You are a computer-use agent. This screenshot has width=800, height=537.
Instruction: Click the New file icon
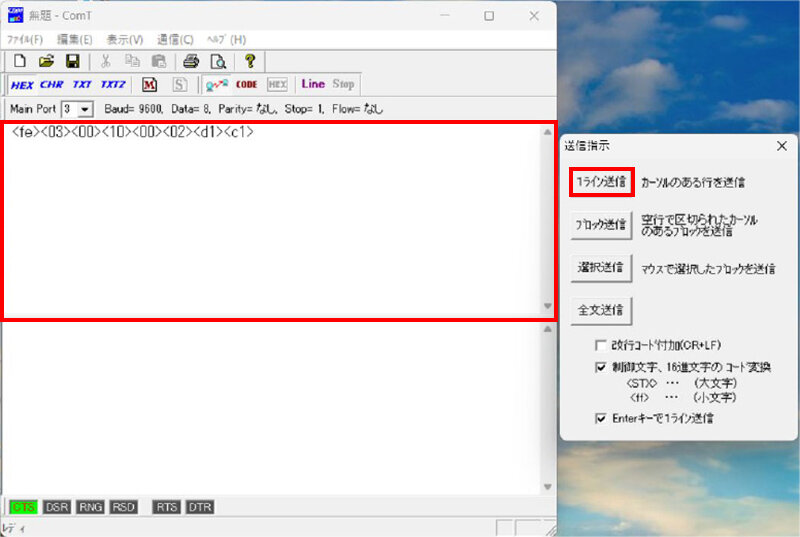click(x=19, y=61)
